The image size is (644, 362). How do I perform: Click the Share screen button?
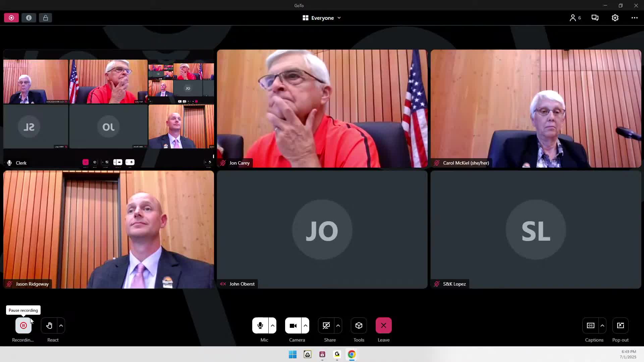[326, 325]
